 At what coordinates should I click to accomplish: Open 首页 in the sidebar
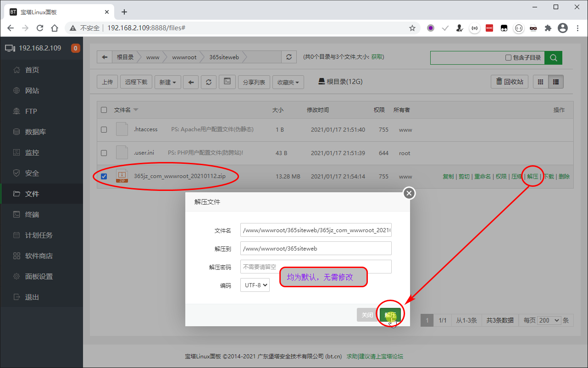pyautogui.click(x=32, y=70)
